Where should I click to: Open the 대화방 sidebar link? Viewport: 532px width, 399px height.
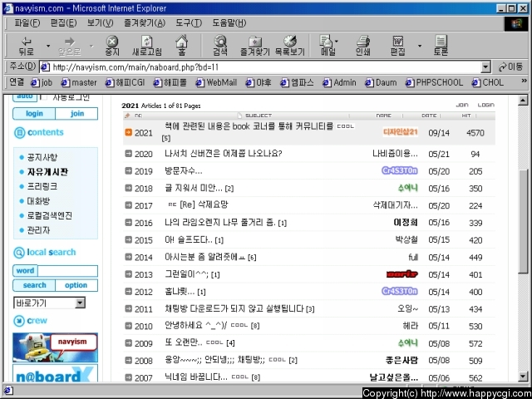coord(38,201)
